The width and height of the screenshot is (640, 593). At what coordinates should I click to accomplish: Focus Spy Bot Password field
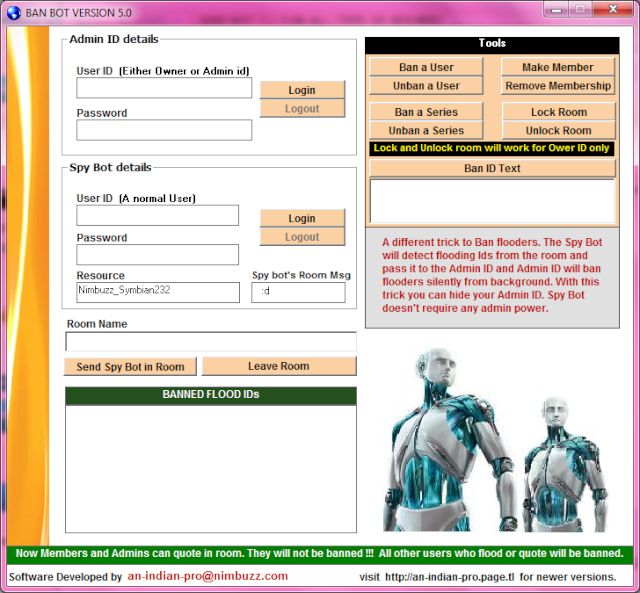158,255
